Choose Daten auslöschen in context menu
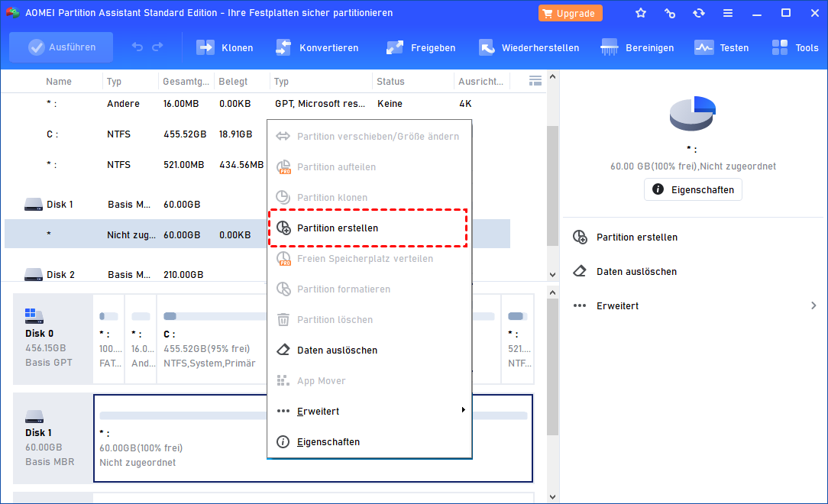This screenshot has height=504, width=828. [369, 350]
